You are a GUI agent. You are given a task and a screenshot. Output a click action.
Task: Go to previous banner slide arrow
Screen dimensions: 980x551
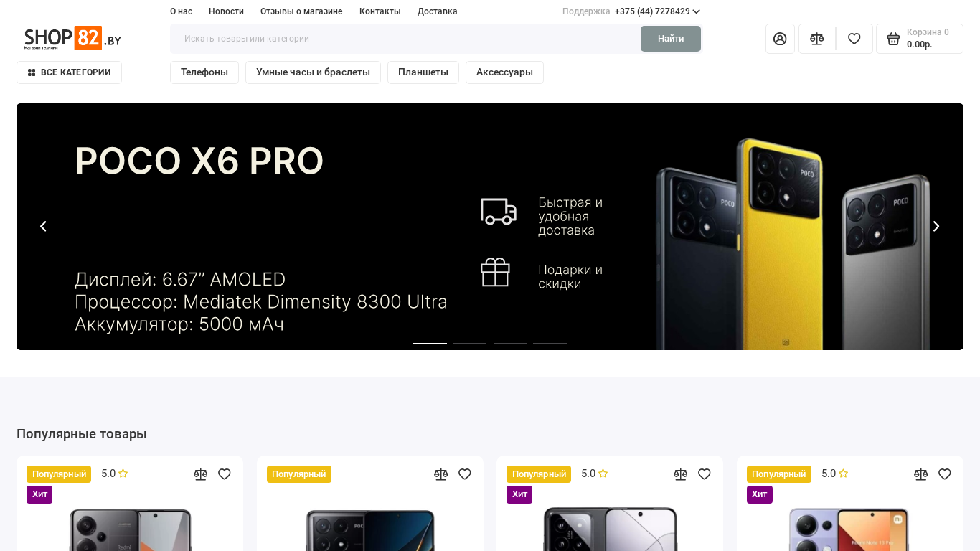43,226
